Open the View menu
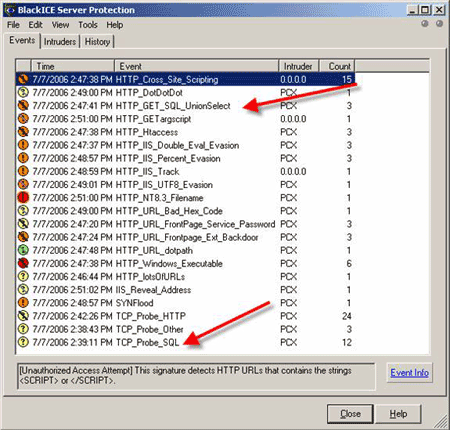This screenshot has height=430, width=450. pyautogui.click(x=60, y=25)
